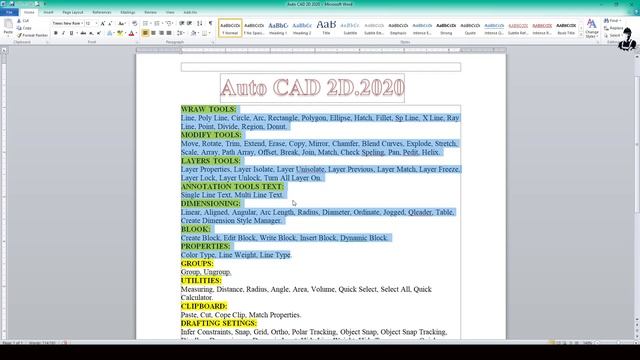Image resolution: width=640 pixels, height=360 pixels.
Task: Apply the Text Highlight Color
Action: point(119,33)
